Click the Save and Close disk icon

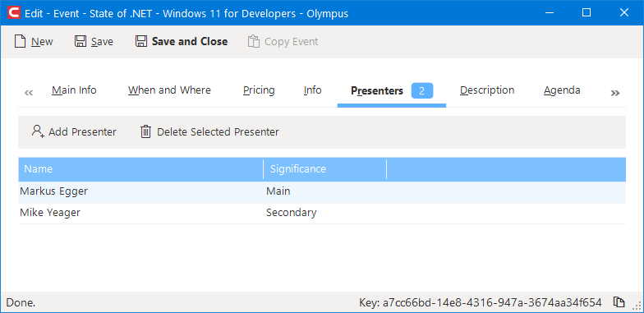141,41
